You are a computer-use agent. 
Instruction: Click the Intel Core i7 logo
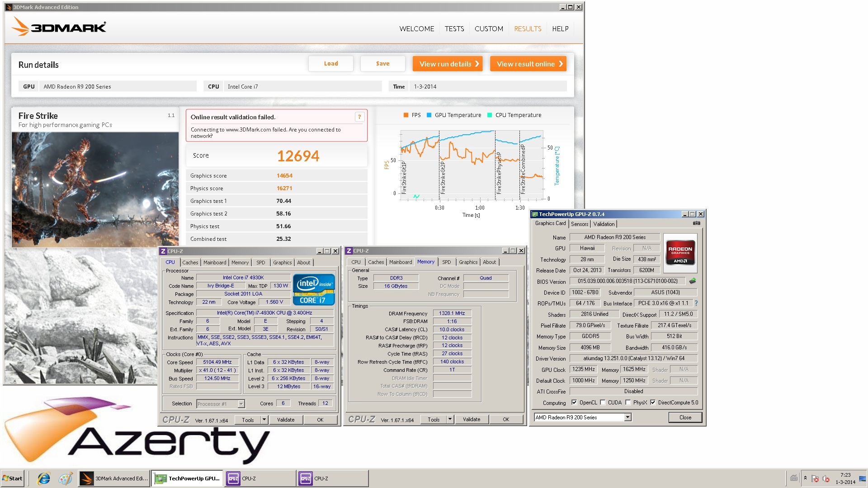click(313, 290)
